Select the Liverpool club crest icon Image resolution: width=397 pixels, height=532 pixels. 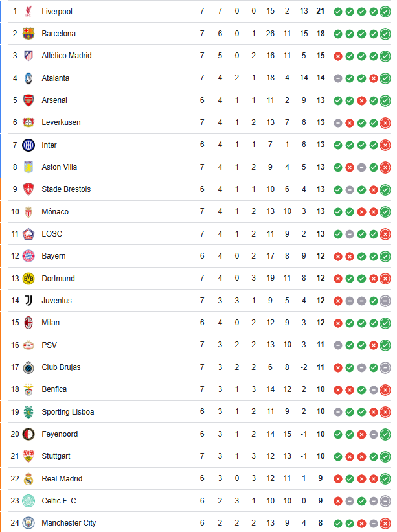click(29, 11)
